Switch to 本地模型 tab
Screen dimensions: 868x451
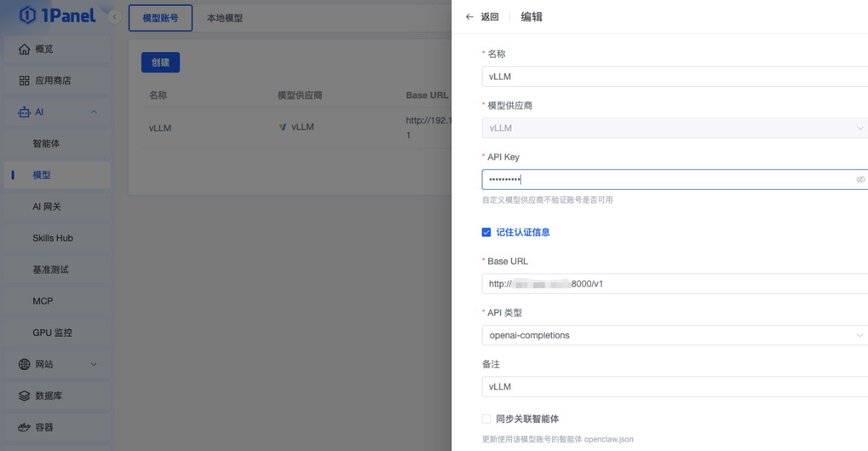(x=225, y=18)
